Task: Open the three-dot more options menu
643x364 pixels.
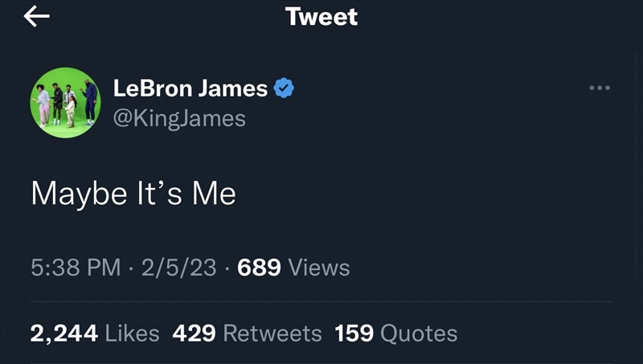Action: point(600,88)
